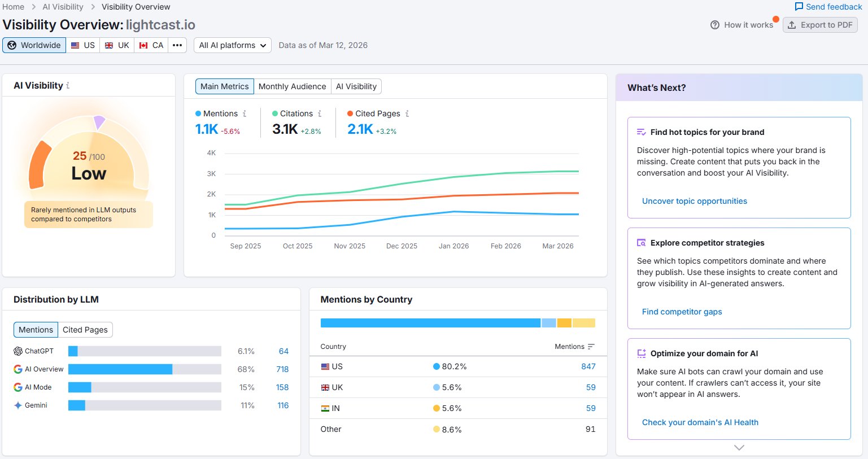Open the Uncover topic opportunities link
868x459 pixels.
click(695, 201)
